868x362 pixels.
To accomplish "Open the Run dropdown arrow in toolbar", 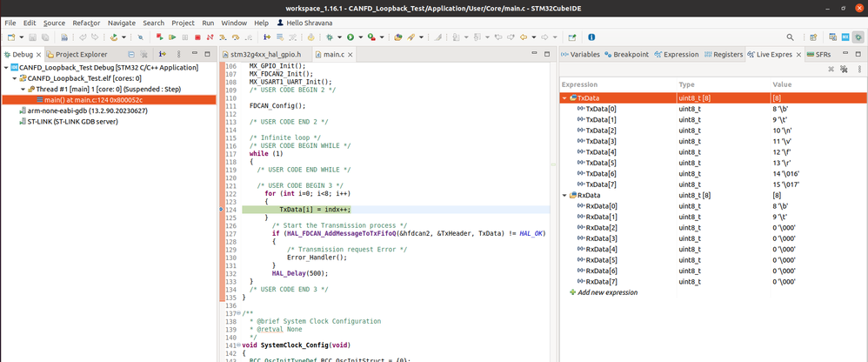I will [361, 37].
